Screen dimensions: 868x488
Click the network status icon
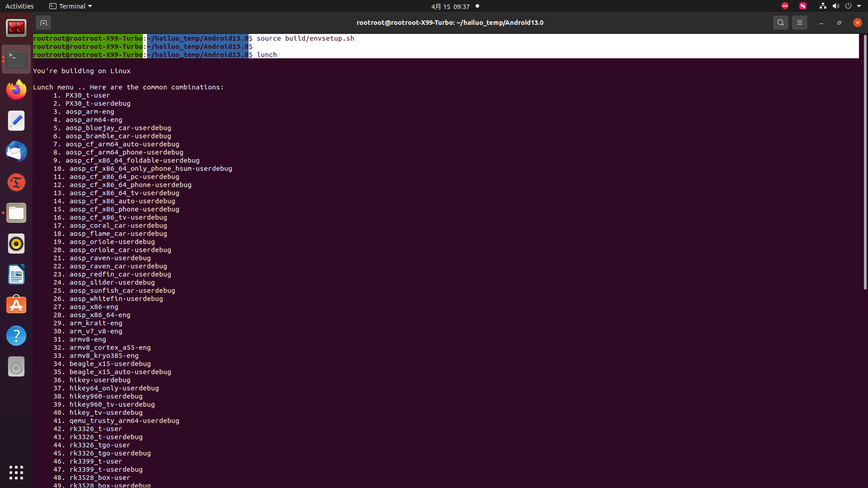point(823,6)
